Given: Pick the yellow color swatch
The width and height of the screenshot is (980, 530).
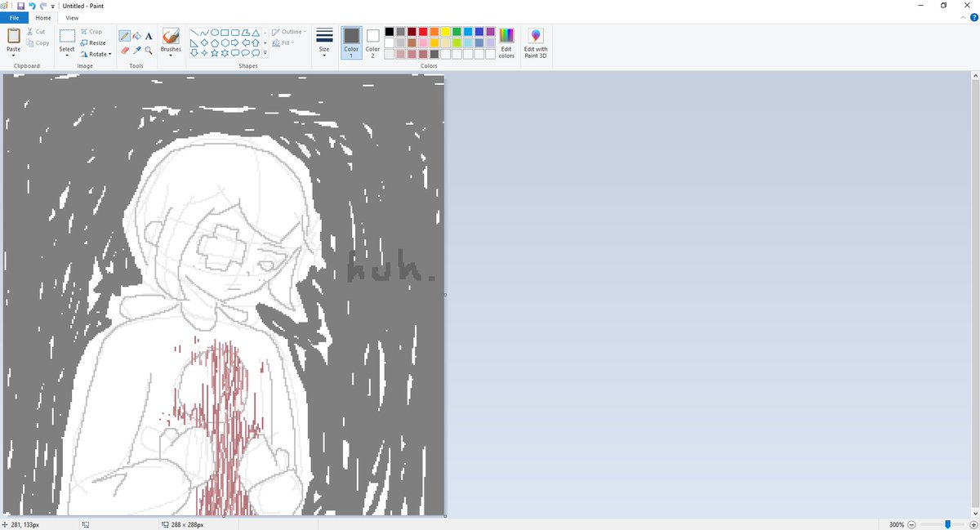Looking at the screenshot, I should pyautogui.click(x=445, y=32).
